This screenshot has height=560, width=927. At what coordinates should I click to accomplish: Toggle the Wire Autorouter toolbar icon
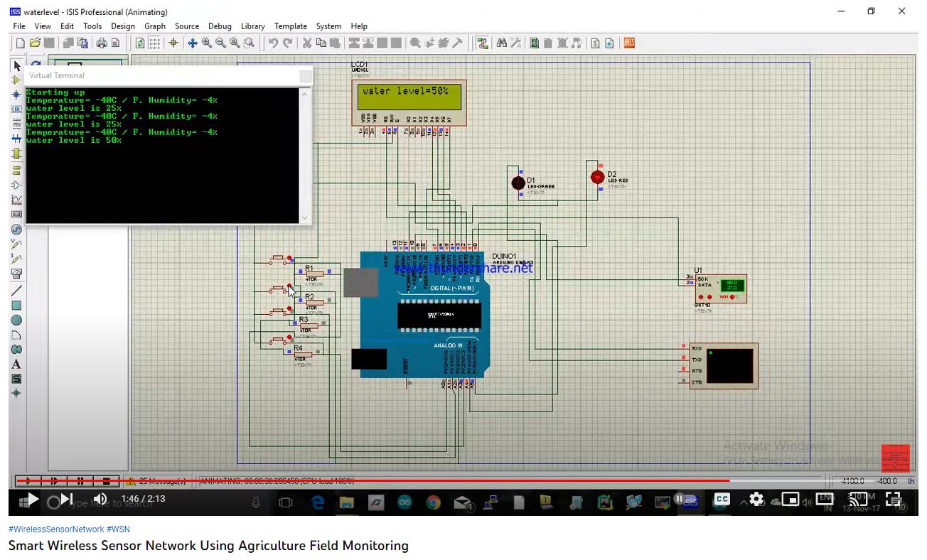click(483, 43)
